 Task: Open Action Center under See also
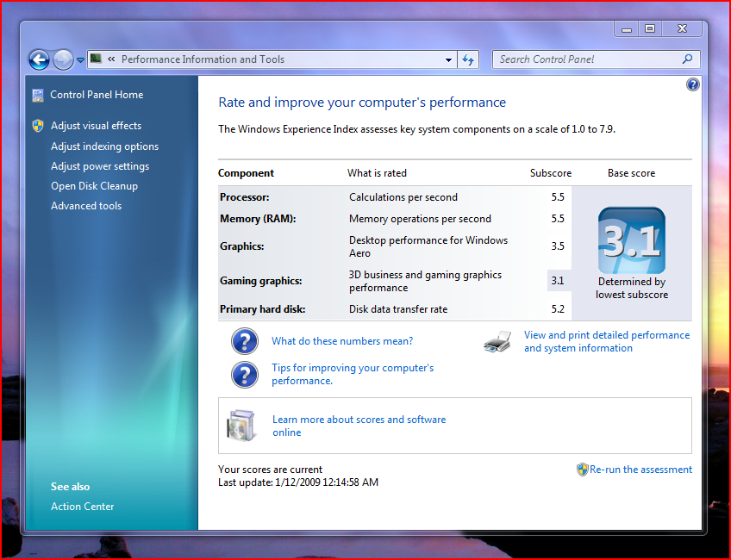click(82, 507)
